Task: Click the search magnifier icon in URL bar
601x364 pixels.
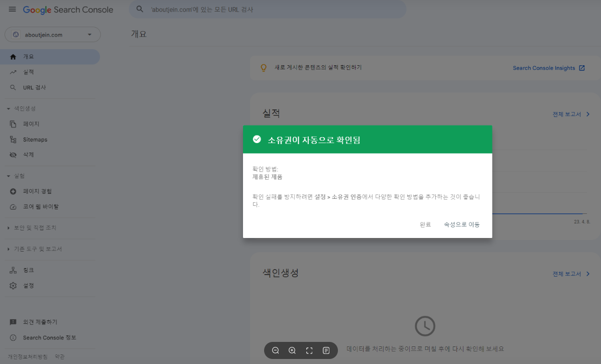Action: click(x=140, y=9)
